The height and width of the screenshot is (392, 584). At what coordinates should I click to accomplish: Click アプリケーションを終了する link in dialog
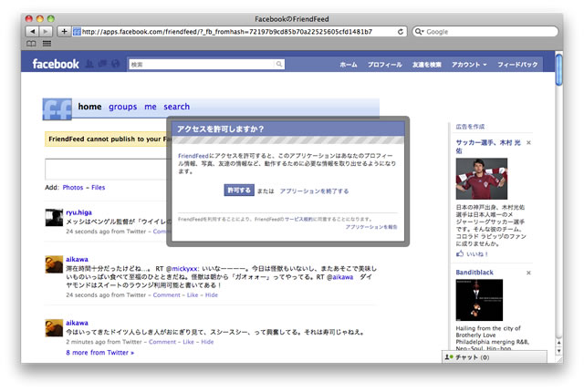[x=314, y=191]
